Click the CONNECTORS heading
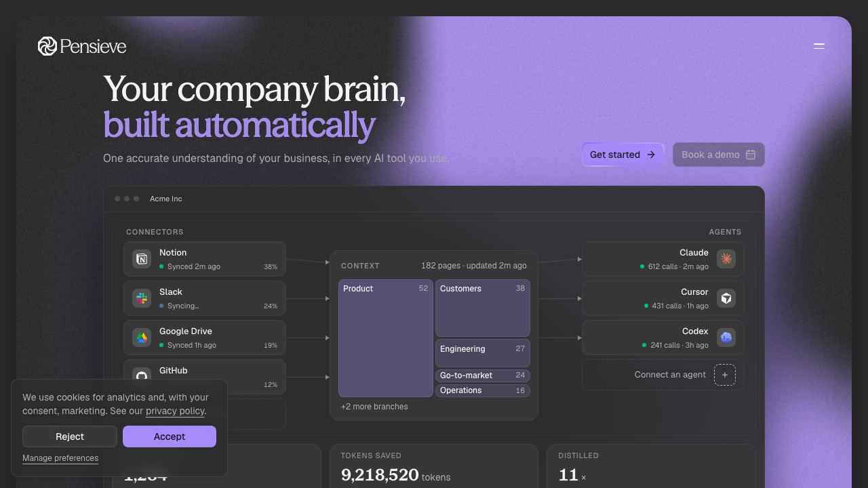This screenshot has width=868, height=488. 155,232
